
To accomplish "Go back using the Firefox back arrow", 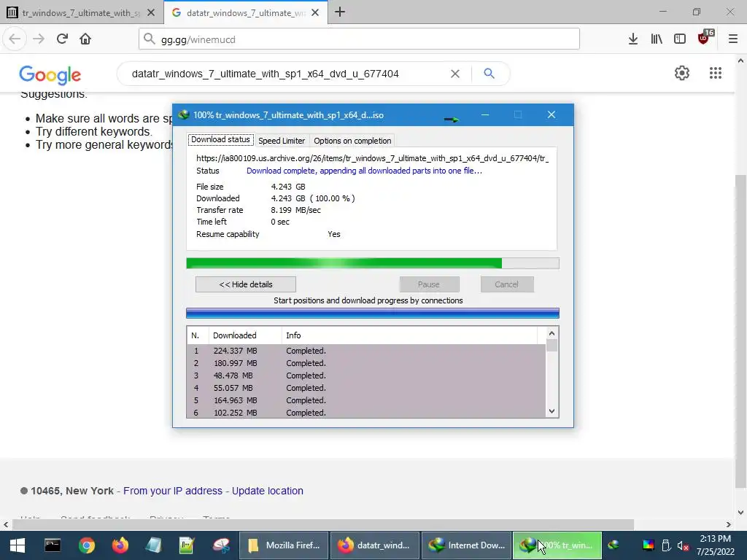I will pos(15,39).
